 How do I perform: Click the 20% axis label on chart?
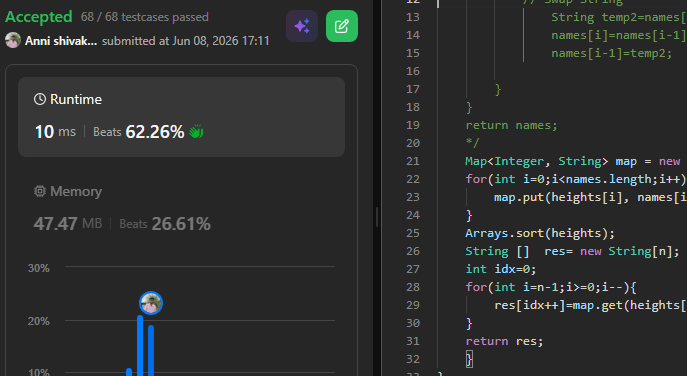[x=39, y=321]
